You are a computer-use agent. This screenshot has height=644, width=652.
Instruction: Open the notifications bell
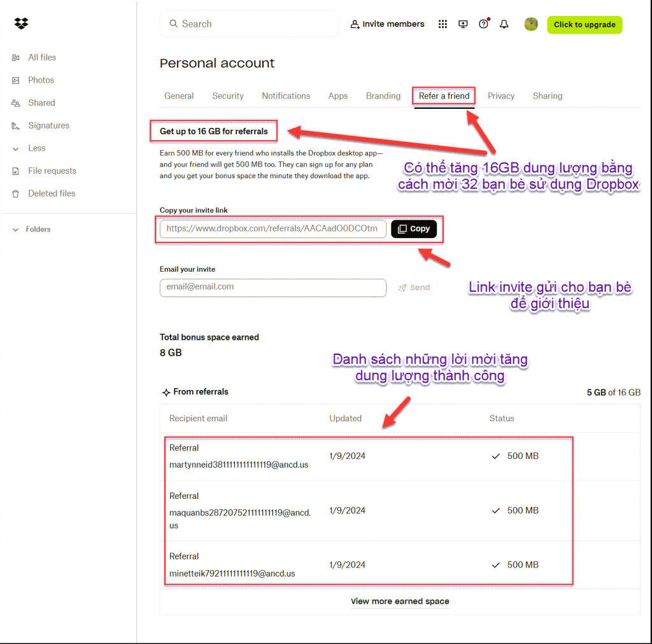(x=504, y=24)
